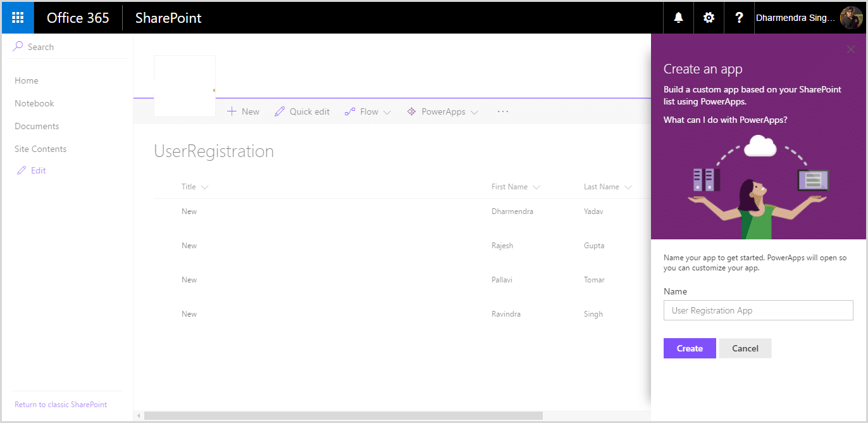868x423 pixels.
Task: Click the purple Create button
Action: (x=690, y=348)
